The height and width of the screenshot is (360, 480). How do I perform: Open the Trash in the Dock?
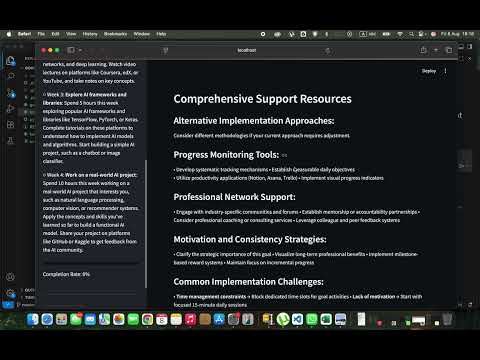pyautogui.click(x=447, y=319)
